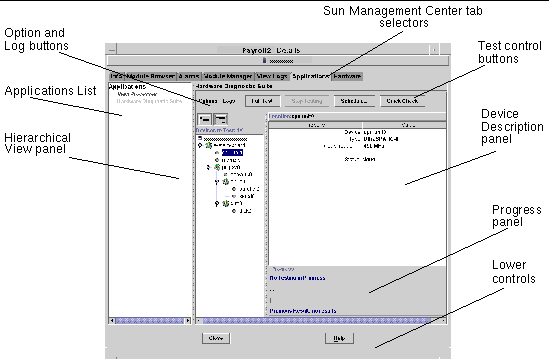
Task: Open the Logs button
Action: pyautogui.click(x=229, y=101)
